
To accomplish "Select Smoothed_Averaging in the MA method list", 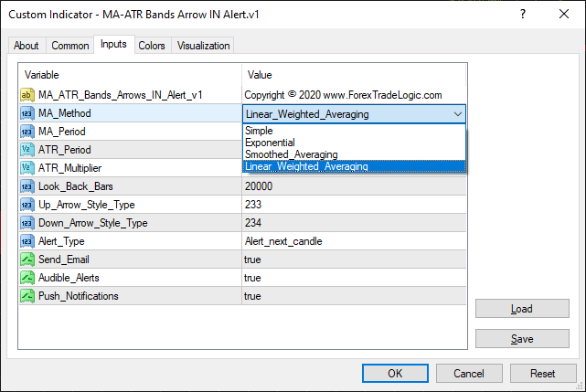I will tap(291, 154).
